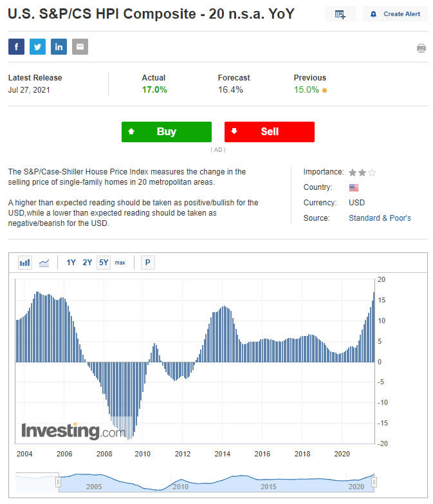Select 5Y chart time range

tap(104, 263)
